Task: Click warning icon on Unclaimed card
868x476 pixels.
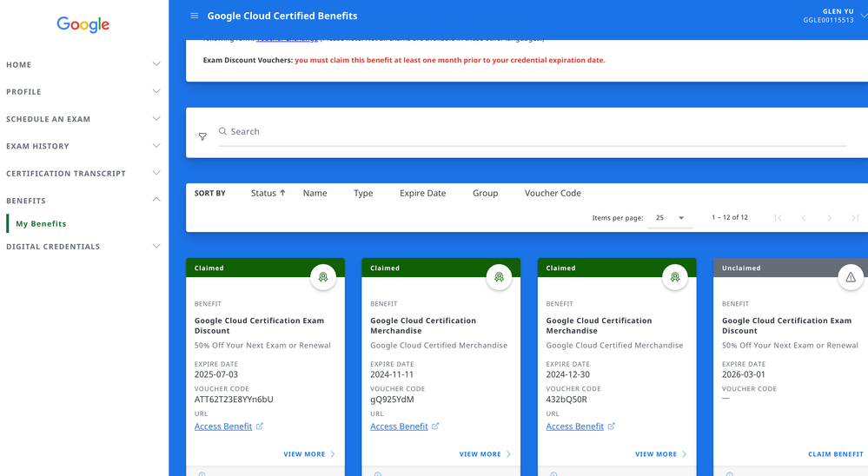Action: point(851,277)
